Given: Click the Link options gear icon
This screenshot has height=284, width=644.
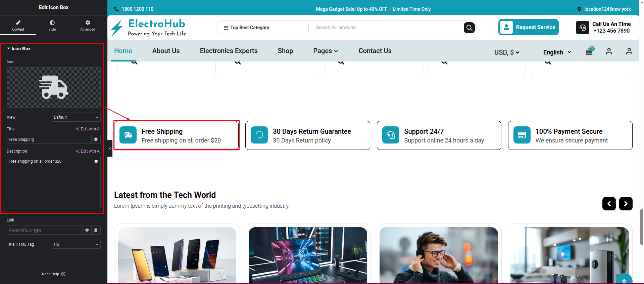Looking at the screenshot, I should click(x=87, y=230).
